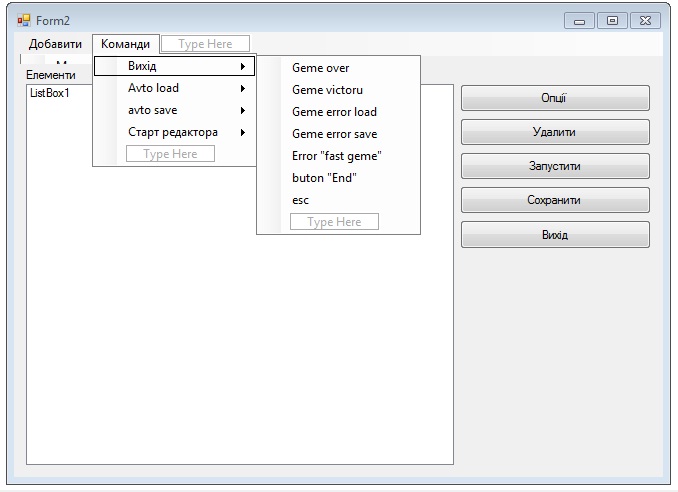Expand the Старт редактора submenu arrow

(243, 133)
